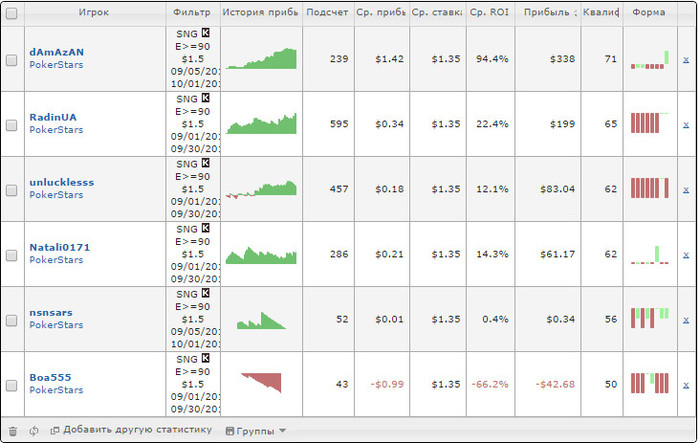Sort by the Ср. ROI column header

tap(490, 14)
